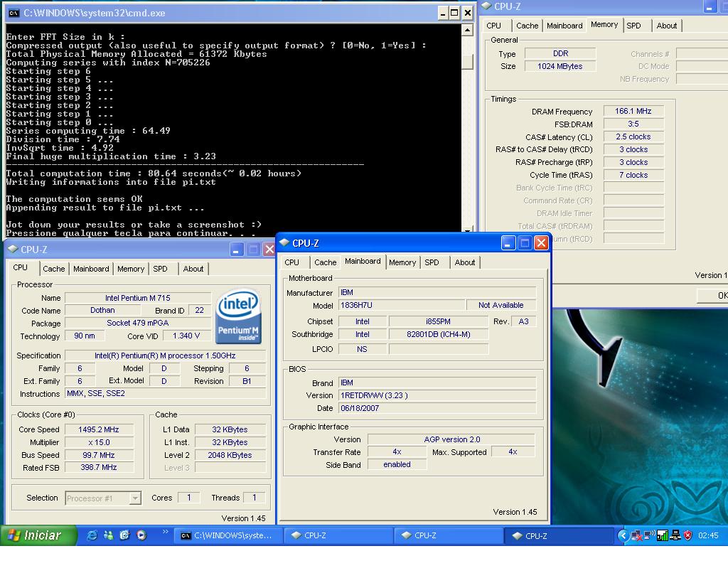This screenshot has height=583, width=728.
Task: Launch MSN Messenger quick launch icon
Action: (x=109, y=535)
